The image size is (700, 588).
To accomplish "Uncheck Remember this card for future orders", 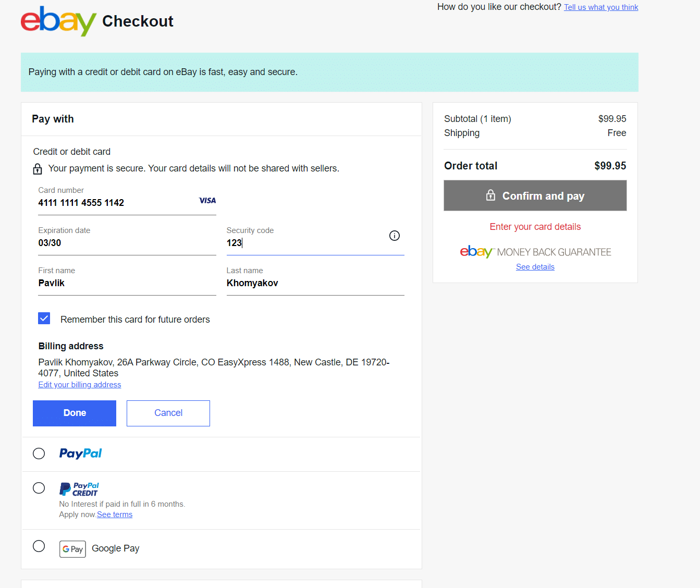I will click(44, 318).
